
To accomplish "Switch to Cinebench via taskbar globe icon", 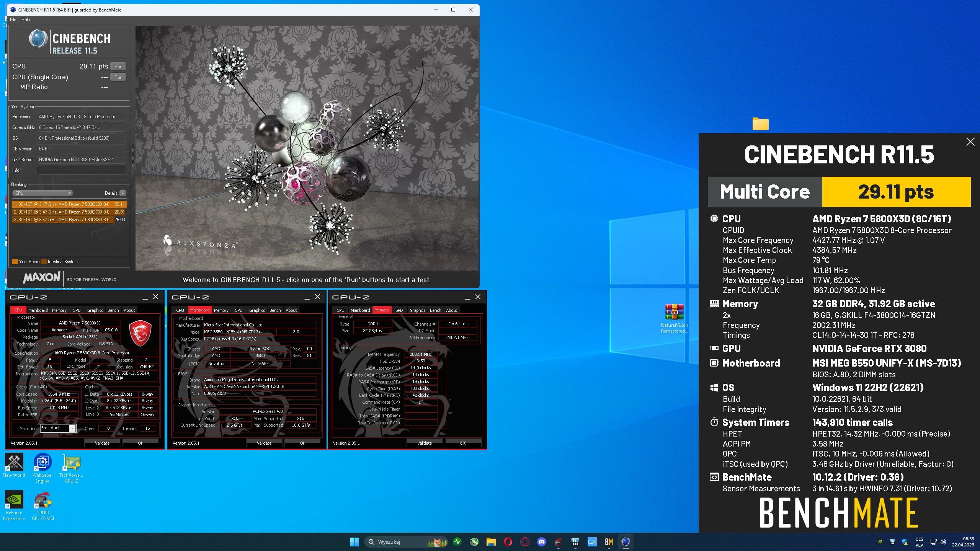I will coord(626,542).
